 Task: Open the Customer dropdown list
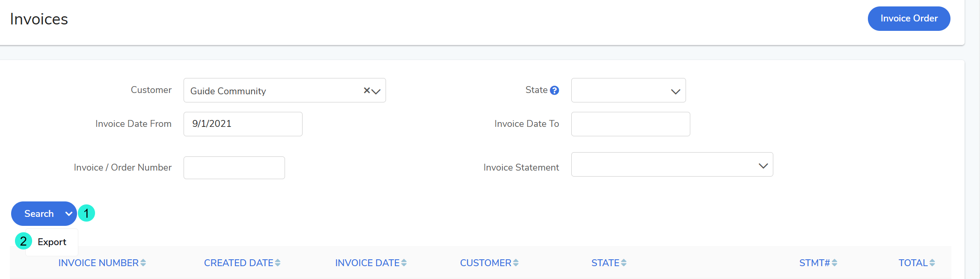376,91
